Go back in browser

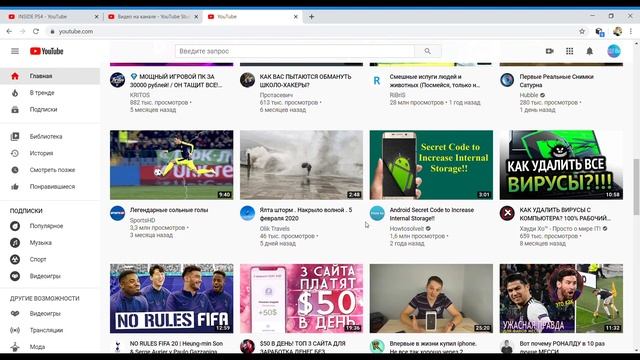coord(9,31)
